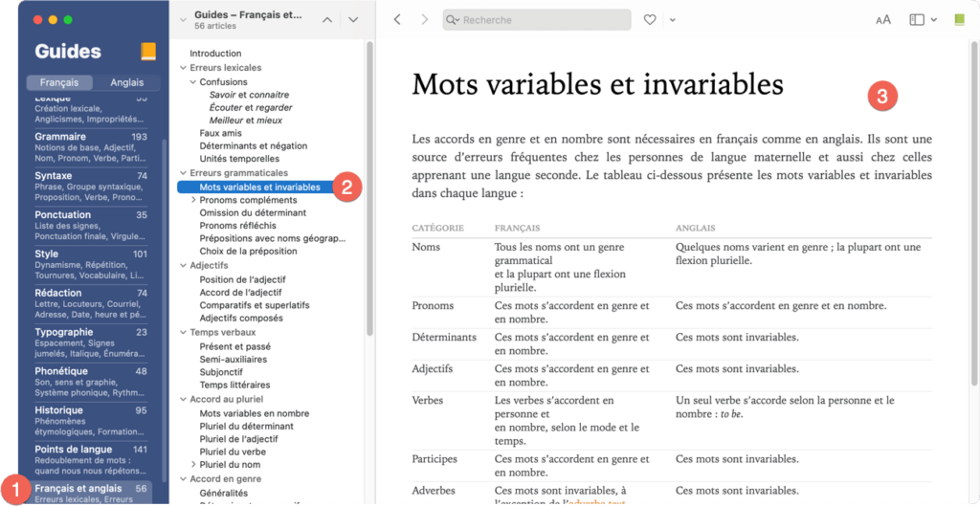
Task: Go to the previous article with up chevron
Action: point(327,20)
